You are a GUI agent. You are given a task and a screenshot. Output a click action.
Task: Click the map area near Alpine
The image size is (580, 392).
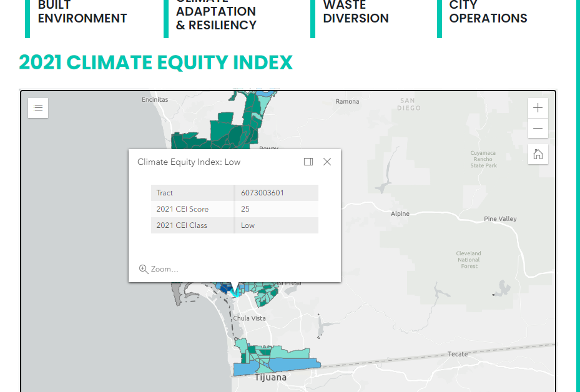[x=400, y=213]
